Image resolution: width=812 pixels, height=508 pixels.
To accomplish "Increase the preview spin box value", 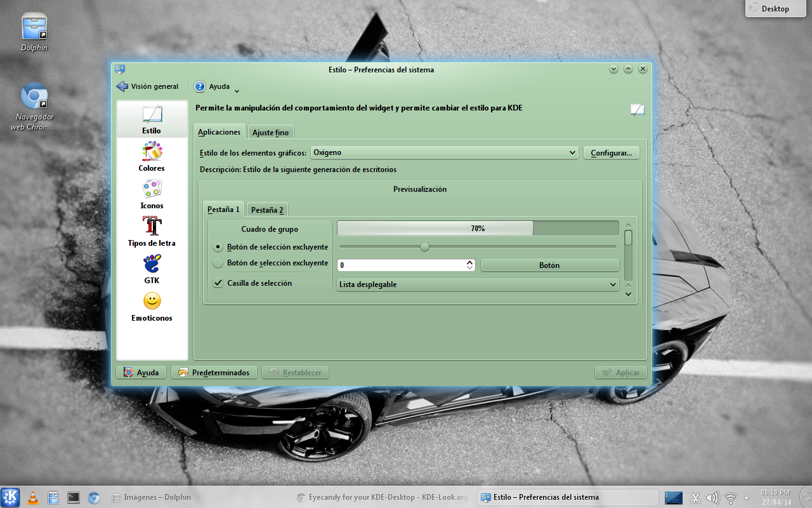I will pyautogui.click(x=469, y=262).
